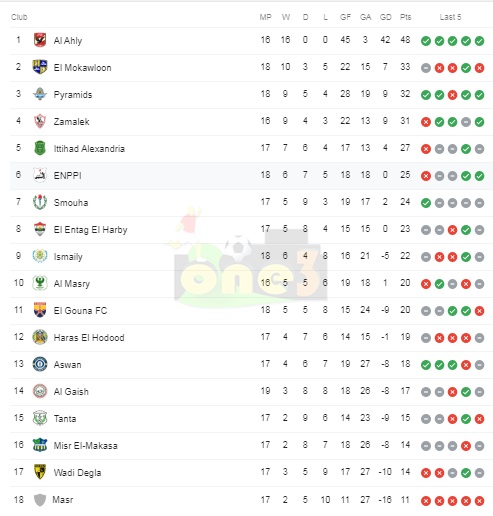Open the Ismaily team link

pos(68,257)
